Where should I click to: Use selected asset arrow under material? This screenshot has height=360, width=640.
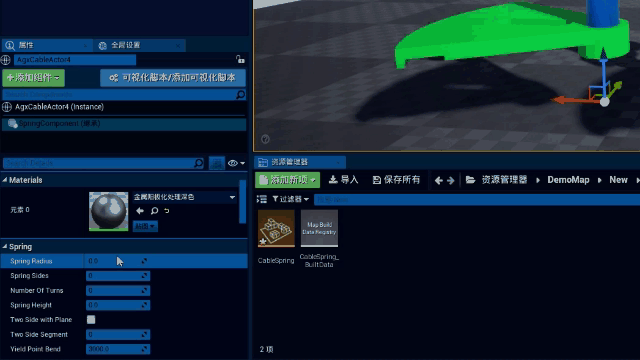point(140,211)
